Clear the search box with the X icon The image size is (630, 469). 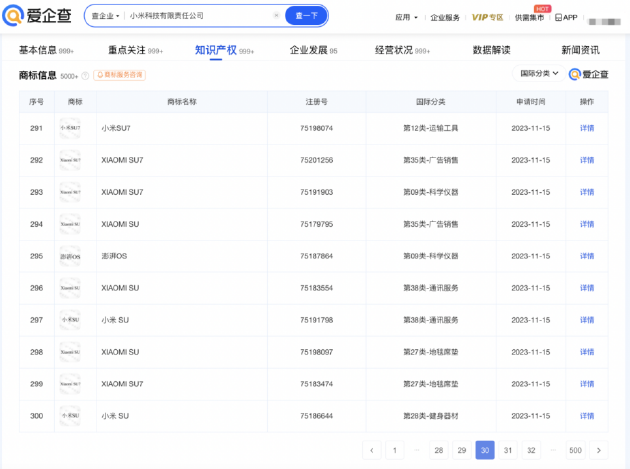(276, 16)
